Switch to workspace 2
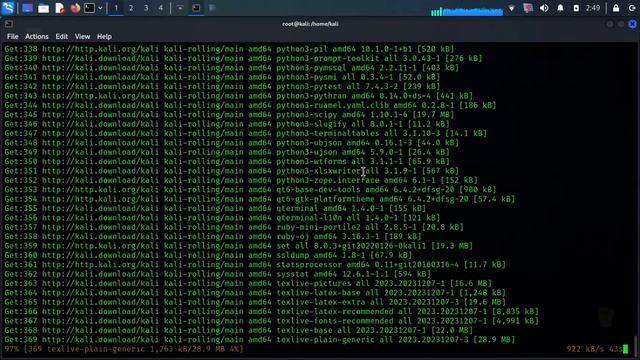Image resolution: width=640 pixels, height=360 pixels. click(131, 8)
